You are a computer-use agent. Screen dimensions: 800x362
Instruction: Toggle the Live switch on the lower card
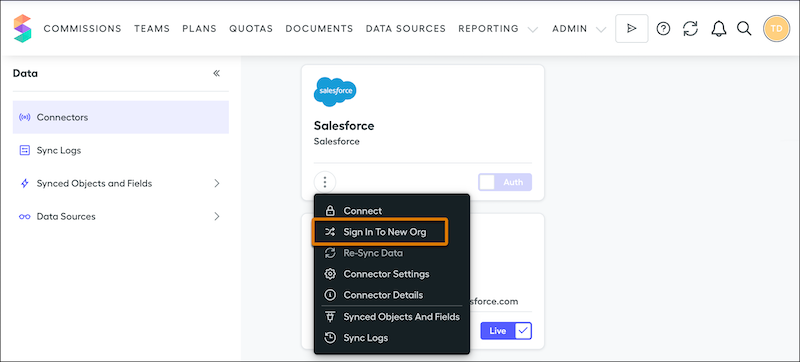506,331
